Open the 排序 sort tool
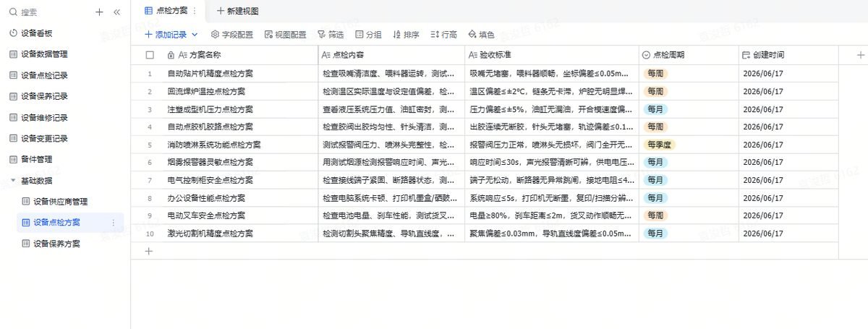Screen dimensions: 868x329 406,34
